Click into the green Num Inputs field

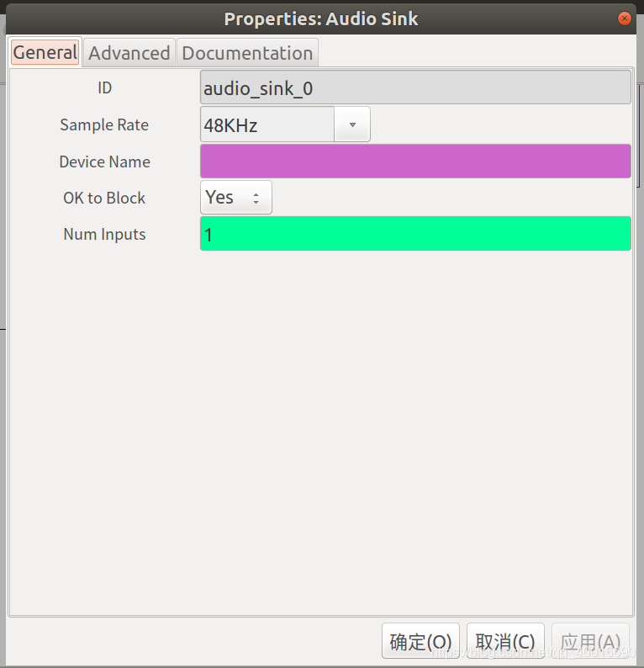pos(415,233)
